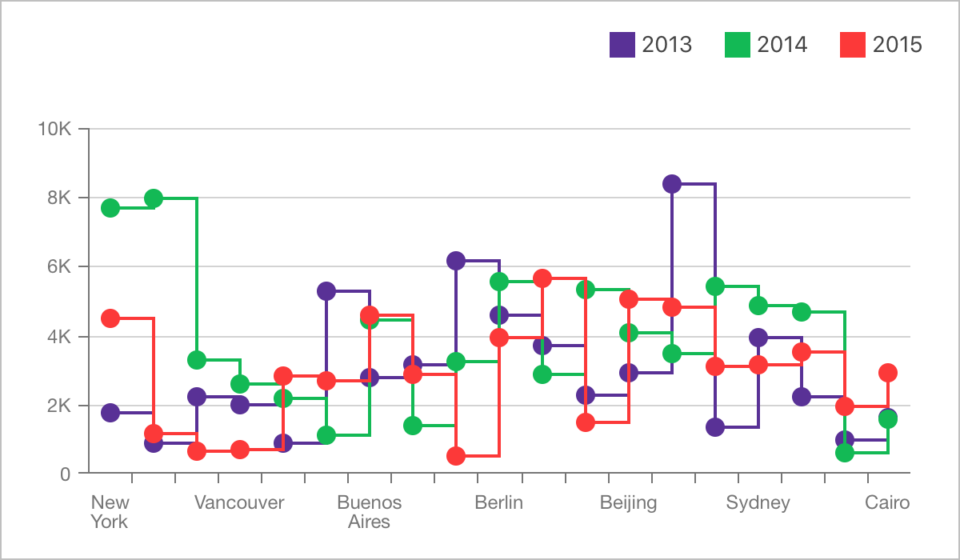Toggle the 2013 series via its legend label
Screen dimensions: 960x560
[666, 45]
